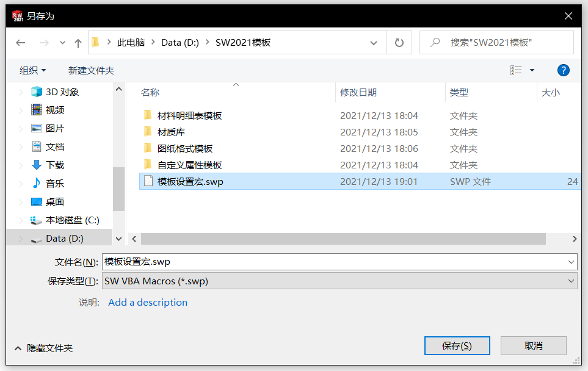Select the file 模板设置宏.swp
588x371 pixels.
(x=360, y=181)
